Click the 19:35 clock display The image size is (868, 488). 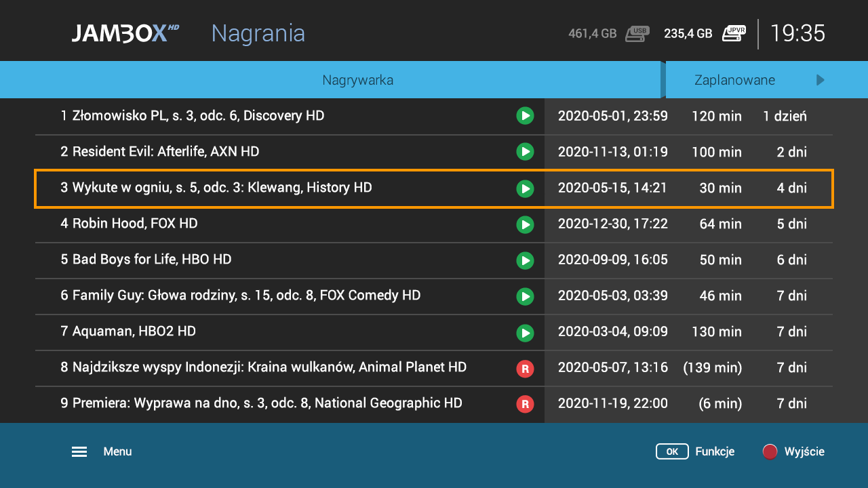click(x=797, y=33)
